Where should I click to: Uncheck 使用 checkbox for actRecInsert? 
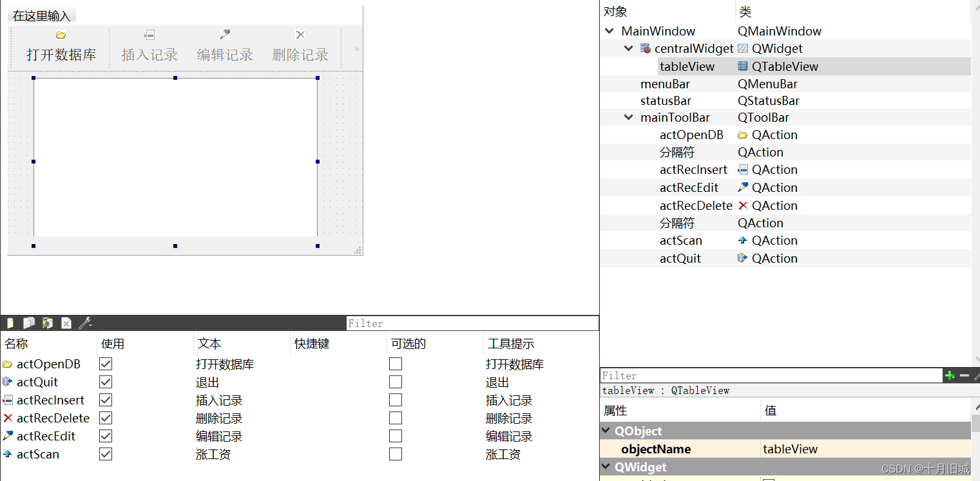[x=106, y=400]
